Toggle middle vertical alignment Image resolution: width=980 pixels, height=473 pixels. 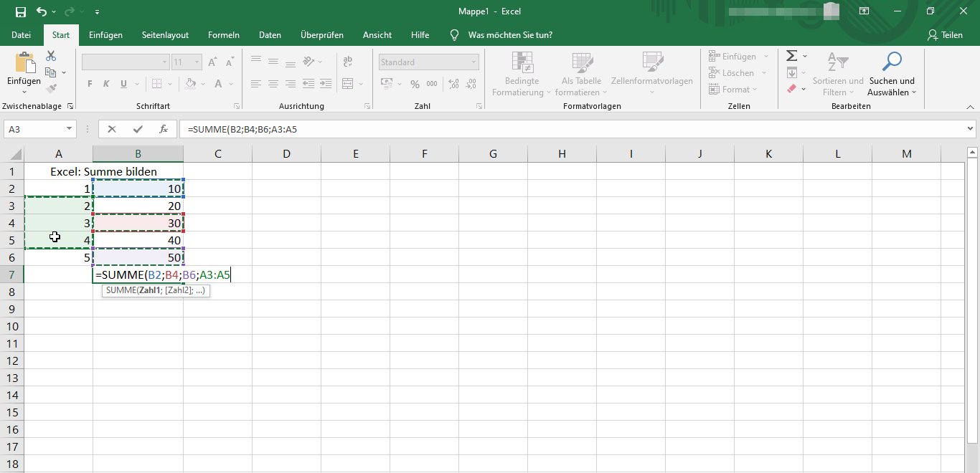coord(273,62)
